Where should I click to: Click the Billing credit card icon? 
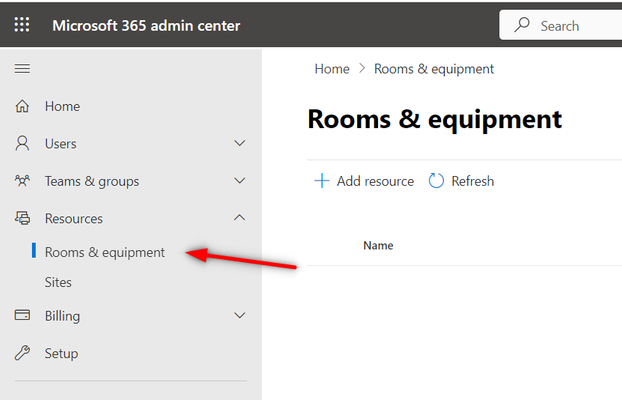22,315
